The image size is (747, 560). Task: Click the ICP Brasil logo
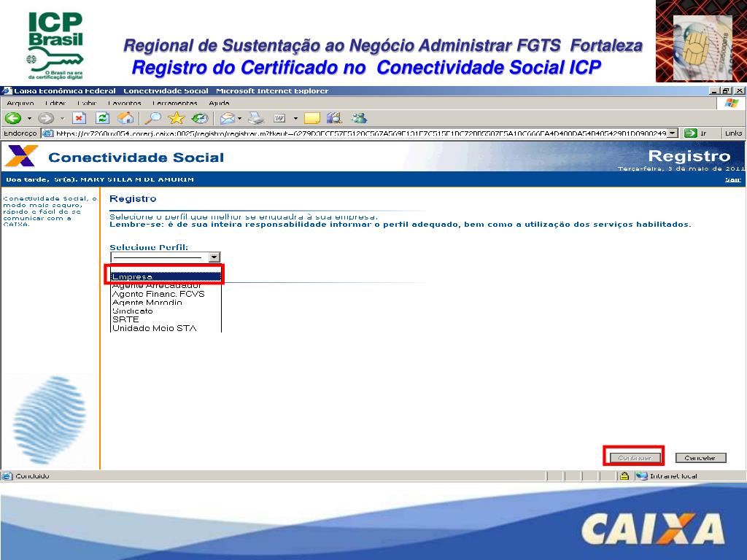[55, 45]
